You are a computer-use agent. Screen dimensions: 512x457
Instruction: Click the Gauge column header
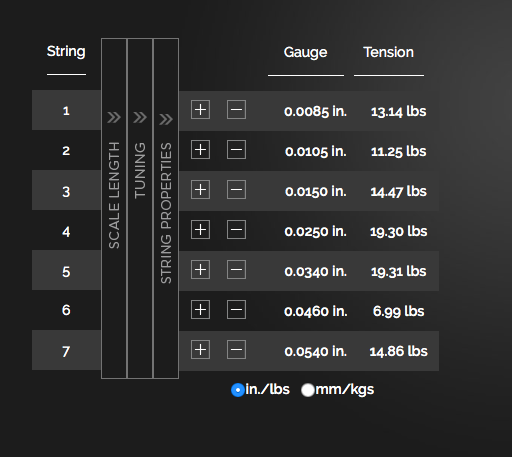(x=305, y=52)
